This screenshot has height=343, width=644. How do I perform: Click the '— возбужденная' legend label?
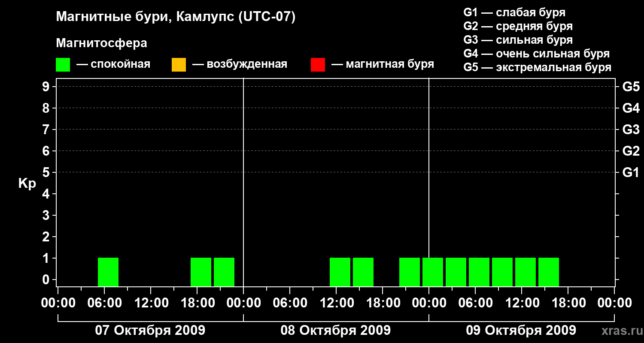[240, 64]
